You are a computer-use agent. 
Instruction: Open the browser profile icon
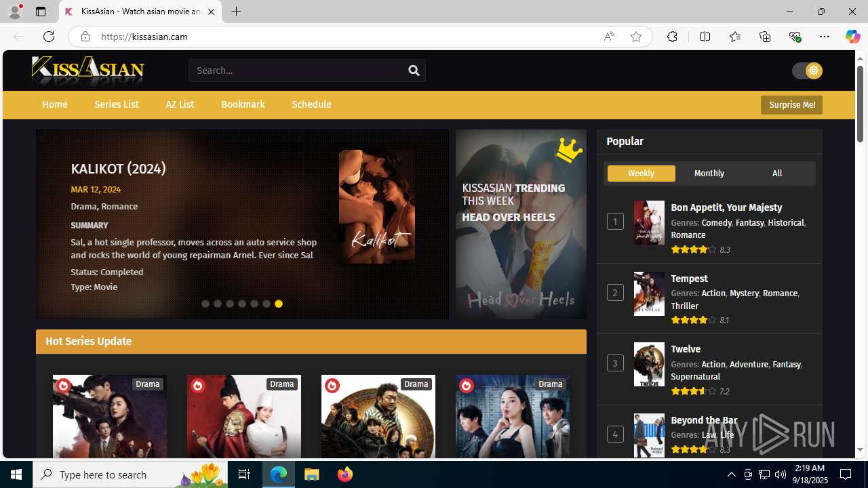coord(15,12)
